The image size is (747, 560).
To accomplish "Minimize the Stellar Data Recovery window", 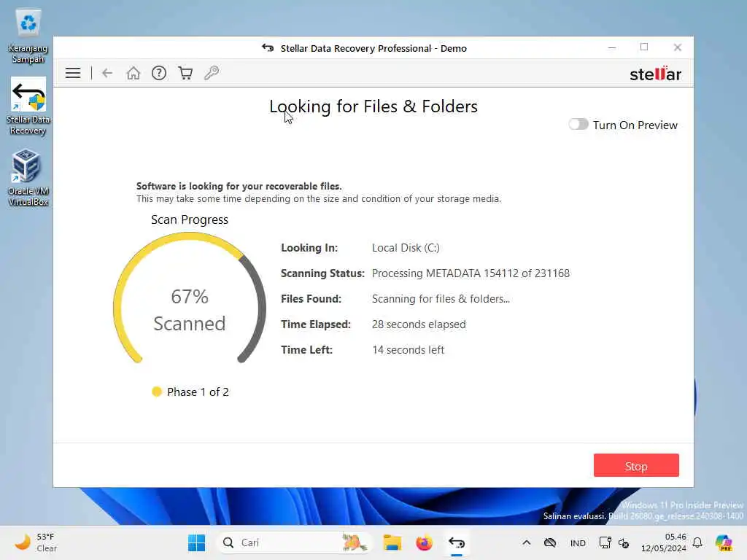I will [x=612, y=47].
